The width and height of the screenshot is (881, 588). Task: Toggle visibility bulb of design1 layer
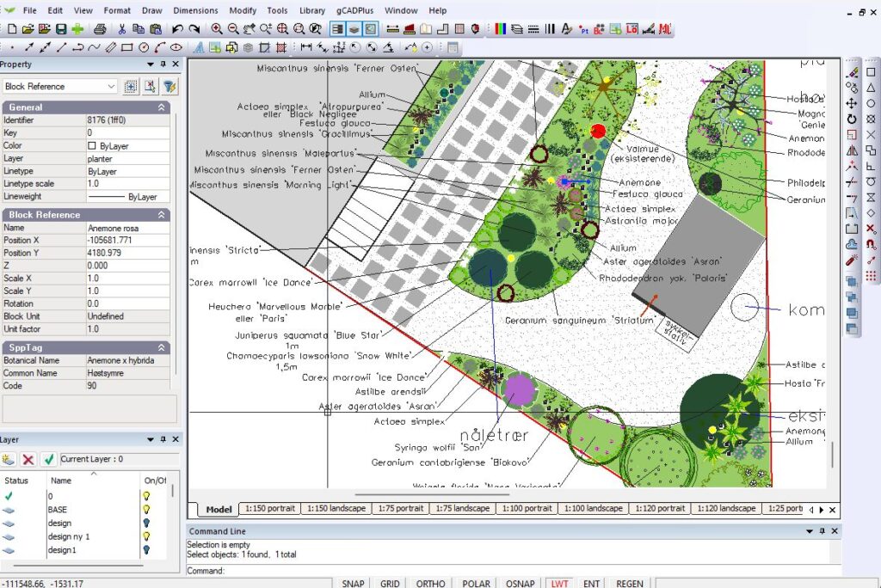coord(146,550)
